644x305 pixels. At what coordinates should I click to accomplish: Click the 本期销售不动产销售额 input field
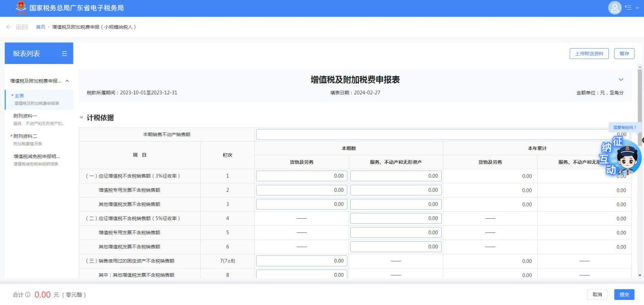point(432,134)
